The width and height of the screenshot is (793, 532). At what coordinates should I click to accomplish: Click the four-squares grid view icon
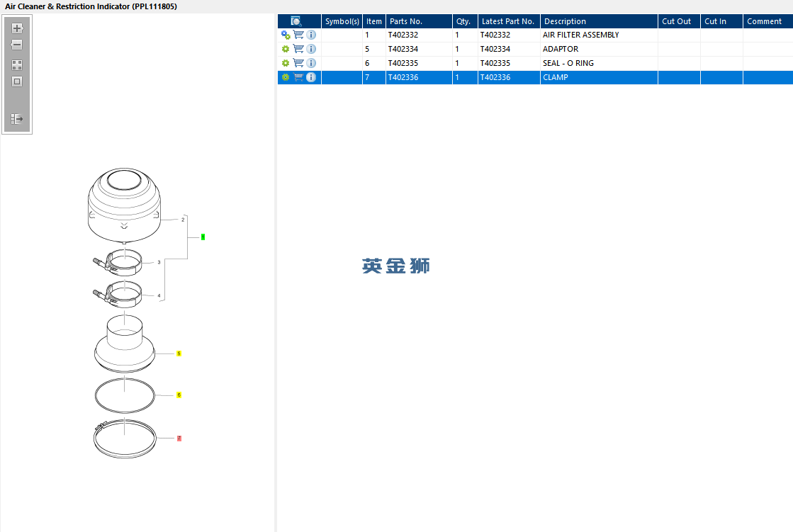click(x=17, y=65)
